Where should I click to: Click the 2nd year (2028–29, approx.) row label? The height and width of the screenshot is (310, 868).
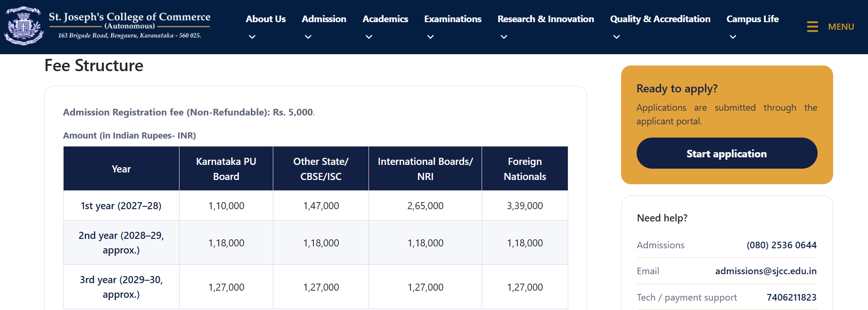pos(121,243)
